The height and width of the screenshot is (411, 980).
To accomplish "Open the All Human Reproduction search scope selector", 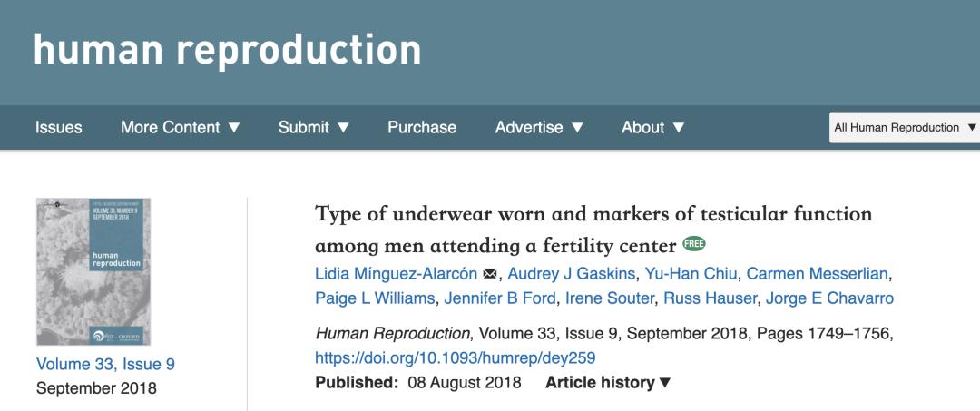I will 905,127.
